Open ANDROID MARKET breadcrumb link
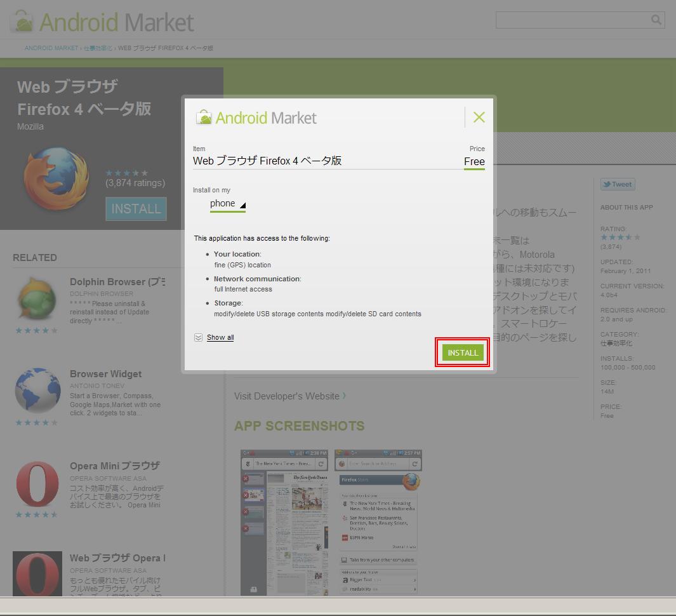Image resolution: width=676 pixels, height=616 pixels. click(51, 48)
